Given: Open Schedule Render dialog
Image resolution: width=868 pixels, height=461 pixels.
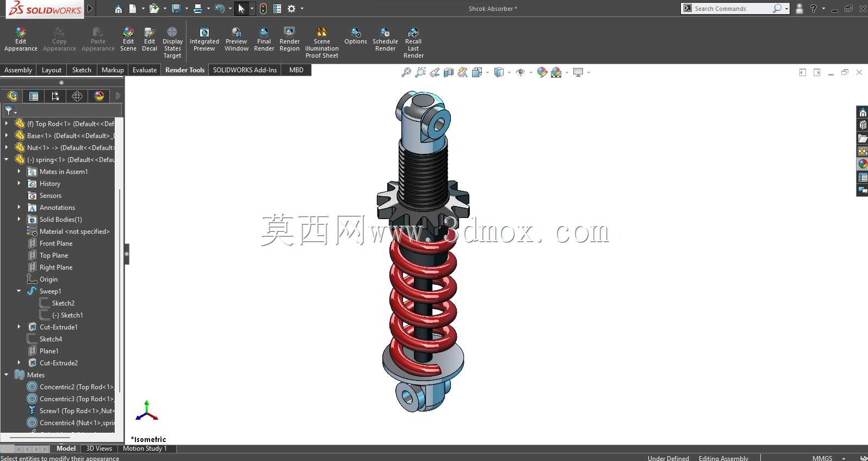Looking at the screenshot, I should point(385,39).
